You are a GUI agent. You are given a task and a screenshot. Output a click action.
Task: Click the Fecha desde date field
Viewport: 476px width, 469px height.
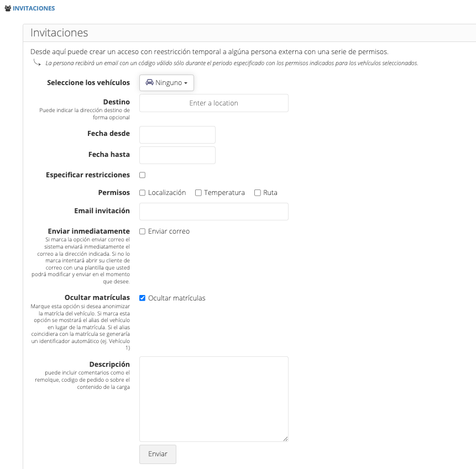tap(177, 135)
